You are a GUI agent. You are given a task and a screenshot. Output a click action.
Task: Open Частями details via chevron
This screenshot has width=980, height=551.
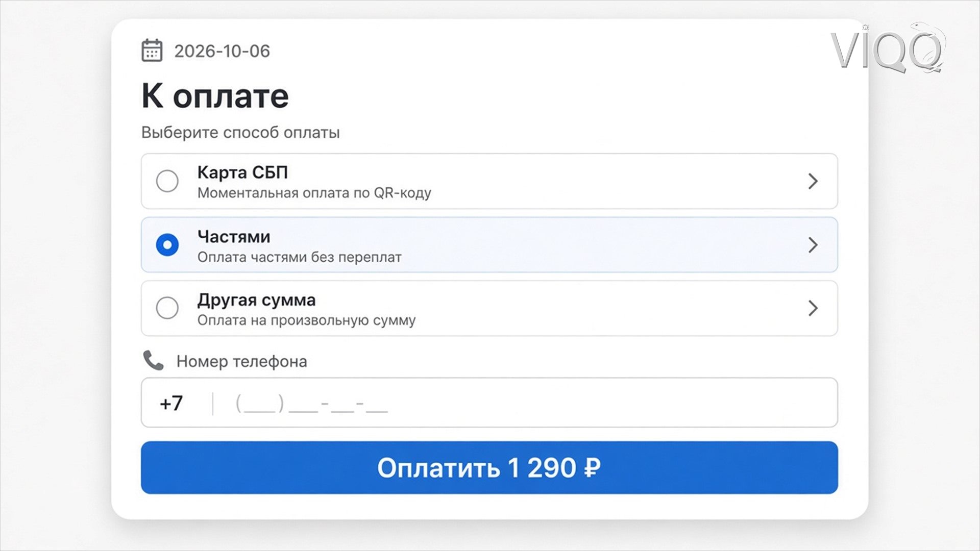[x=813, y=245]
